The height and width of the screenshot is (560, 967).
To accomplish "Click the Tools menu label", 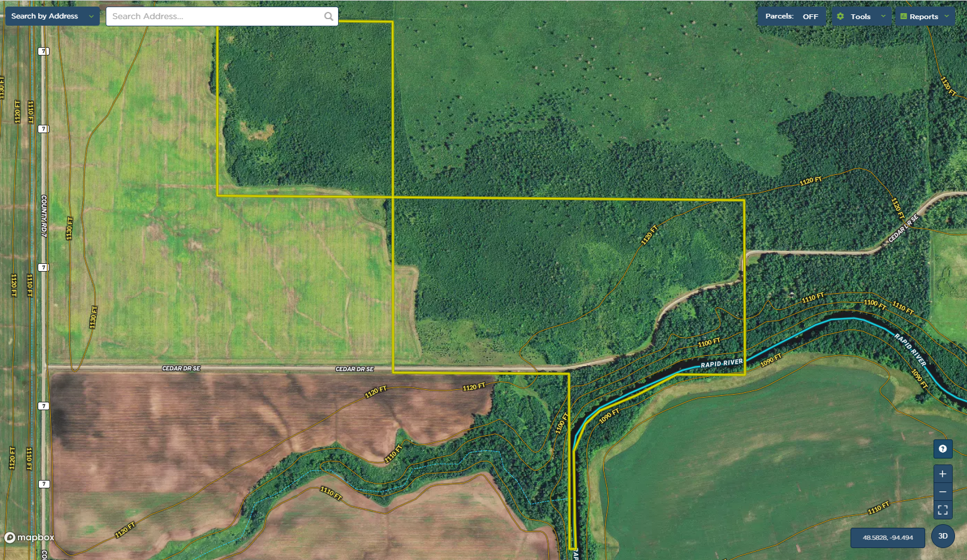I will 860,17.
